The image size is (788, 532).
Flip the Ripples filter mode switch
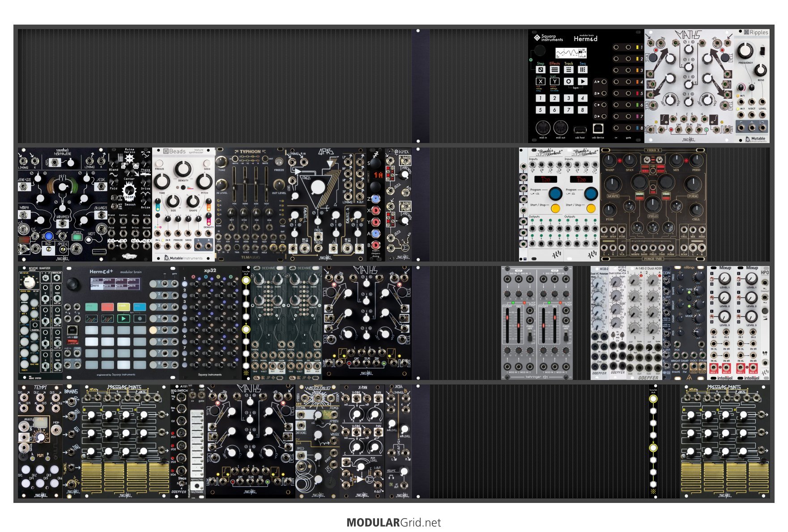tap(763, 51)
